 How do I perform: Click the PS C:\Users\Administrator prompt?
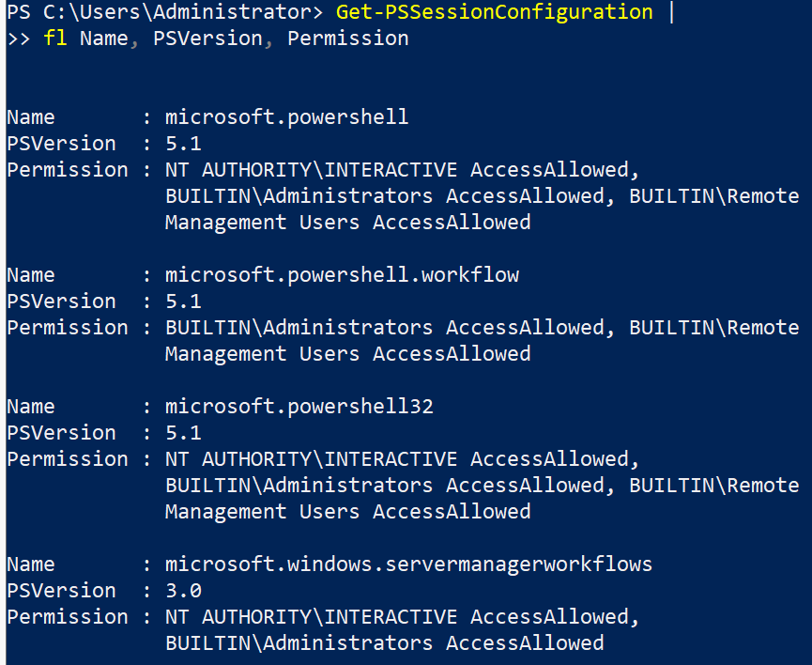point(159,12)
